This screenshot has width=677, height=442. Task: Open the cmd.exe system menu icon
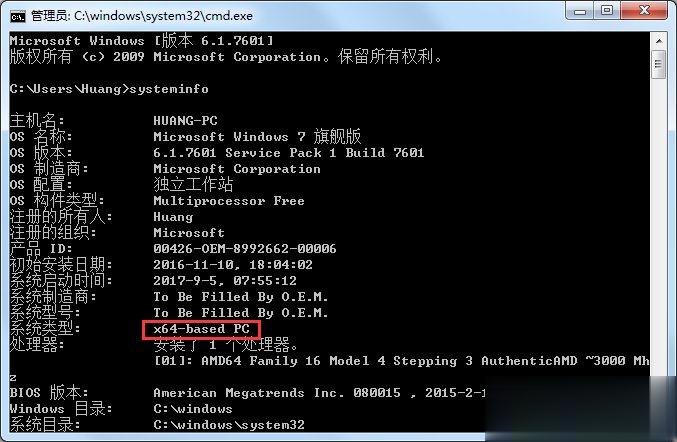(18, 16)
